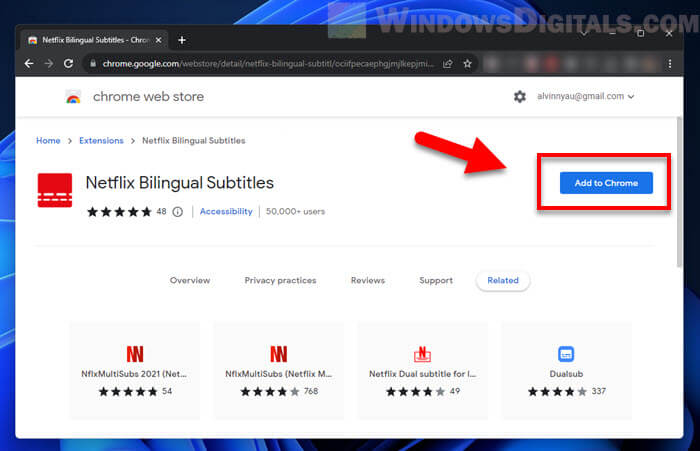
Task: Click the Chrome Web Store rainbow logo
Action: [x=73, y=96]
